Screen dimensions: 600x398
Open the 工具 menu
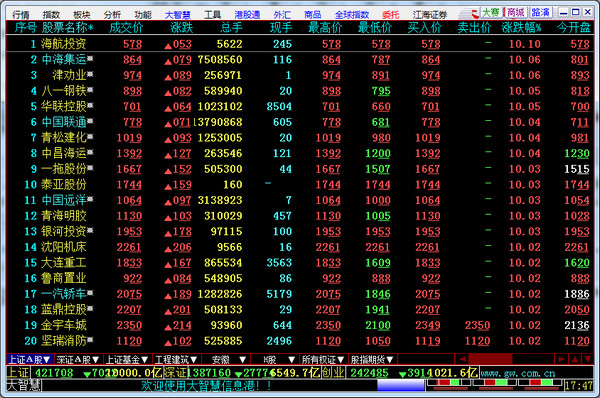coord(212,15)
